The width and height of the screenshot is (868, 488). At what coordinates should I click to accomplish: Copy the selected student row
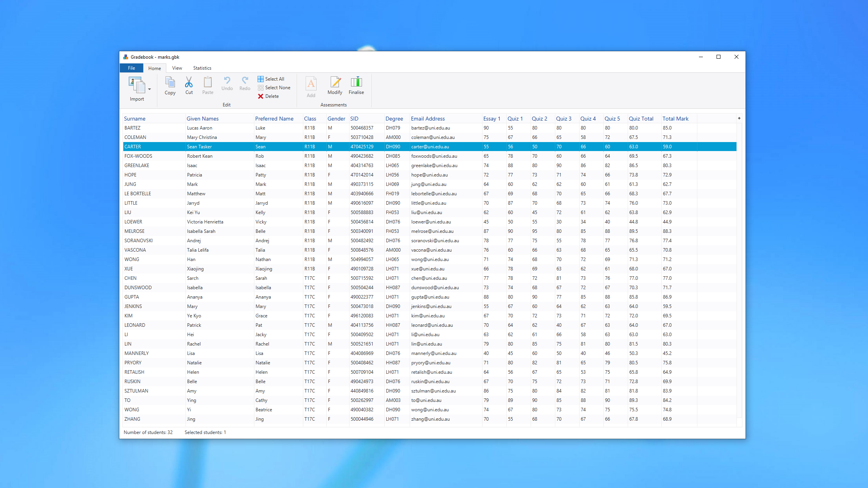(x=170, y=85)
